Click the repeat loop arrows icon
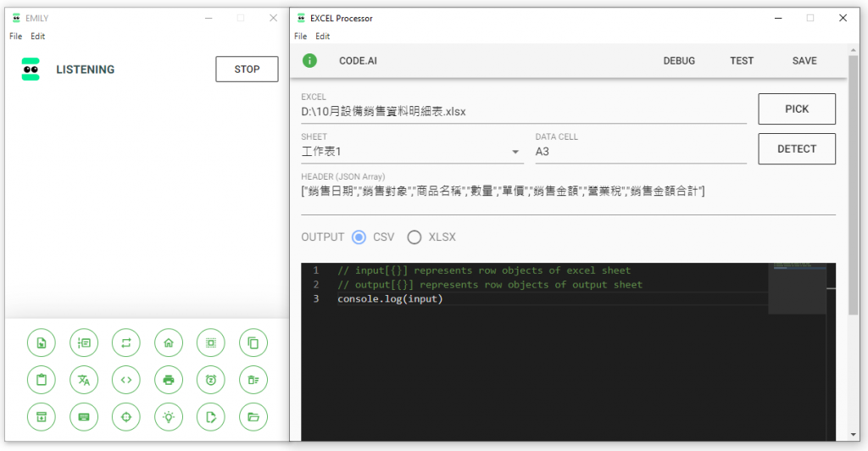The width and height of the screenshot is (868, 451). click(x=126, y=343)
